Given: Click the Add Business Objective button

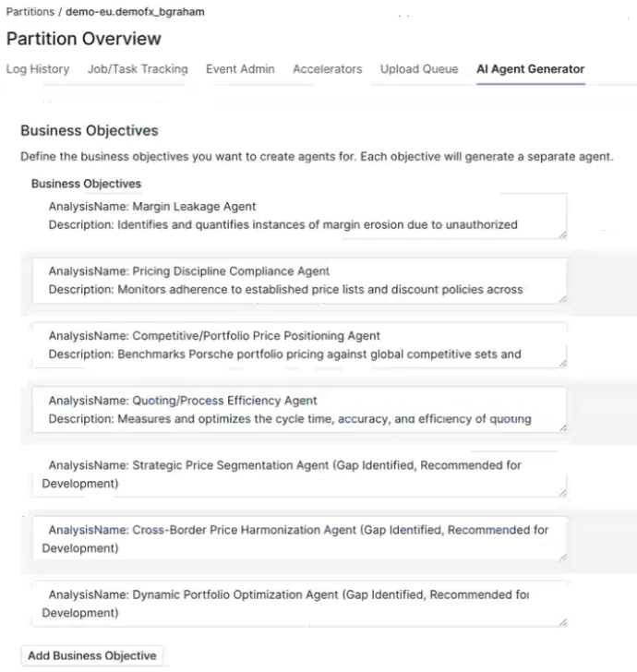Looking at the screenshot, I should [x=92, y=655].
